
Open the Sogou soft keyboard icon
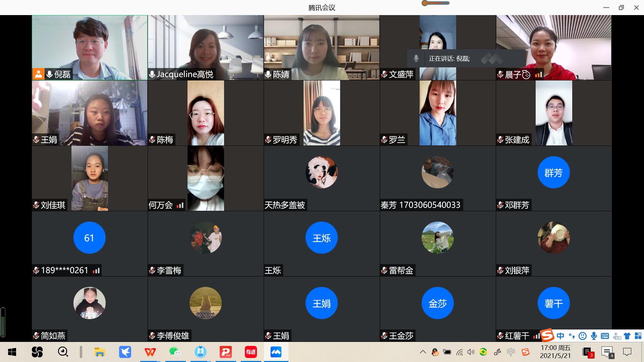click(605, 336)
